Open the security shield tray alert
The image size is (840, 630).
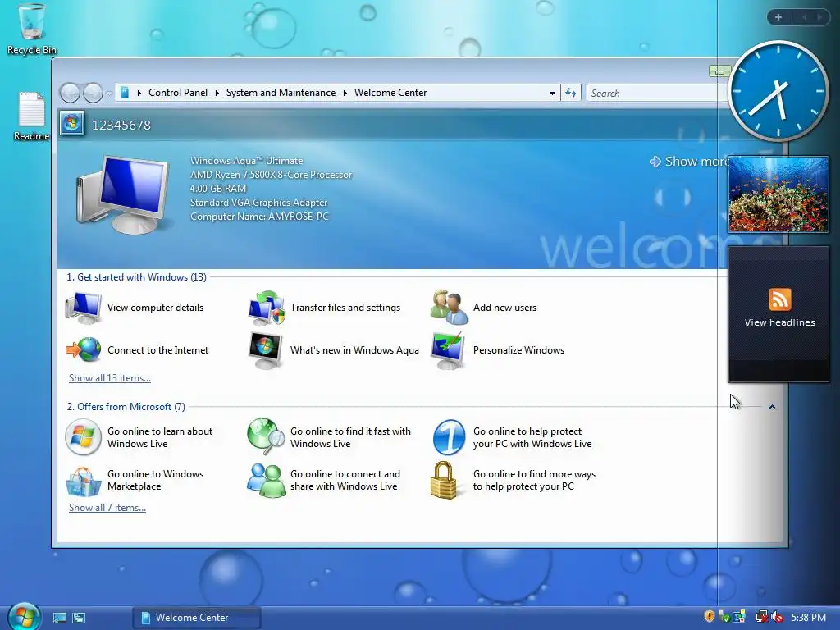710,617
